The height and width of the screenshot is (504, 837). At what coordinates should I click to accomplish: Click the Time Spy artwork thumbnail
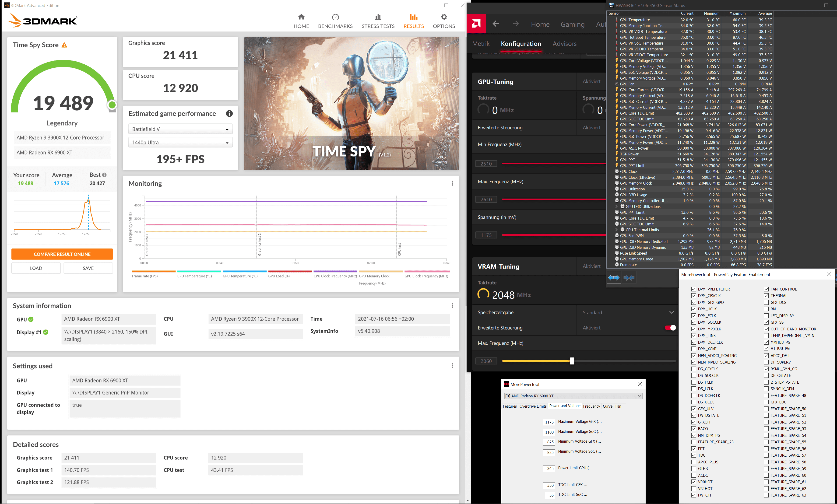pos(351,104)
